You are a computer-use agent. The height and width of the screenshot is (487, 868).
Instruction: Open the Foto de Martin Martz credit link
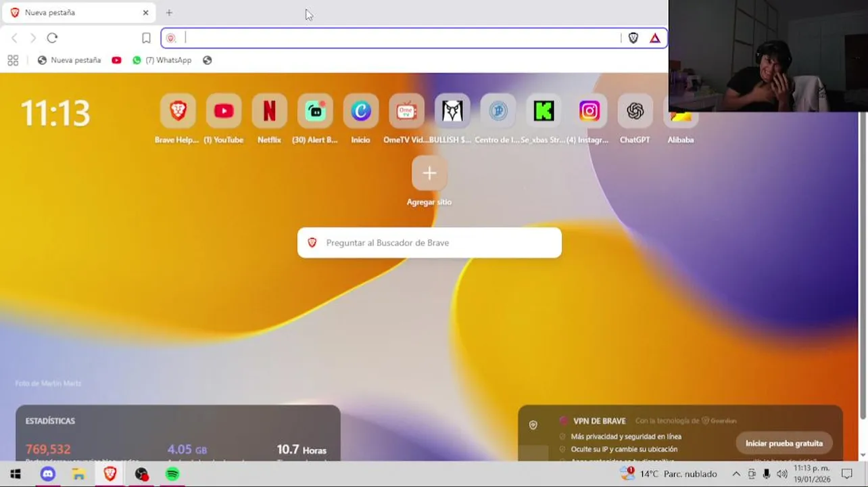pyautogui.click(x=48, y=384)
